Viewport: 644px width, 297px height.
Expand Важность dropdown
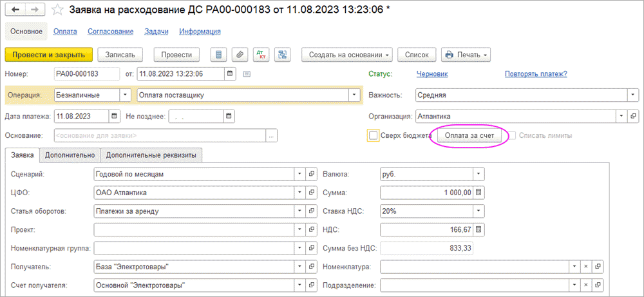[632, 95]
